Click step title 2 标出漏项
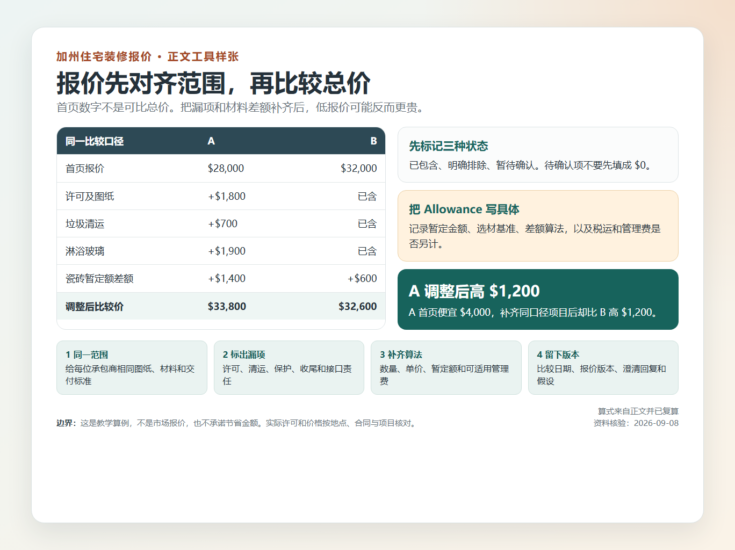 [x=244, y=354]
